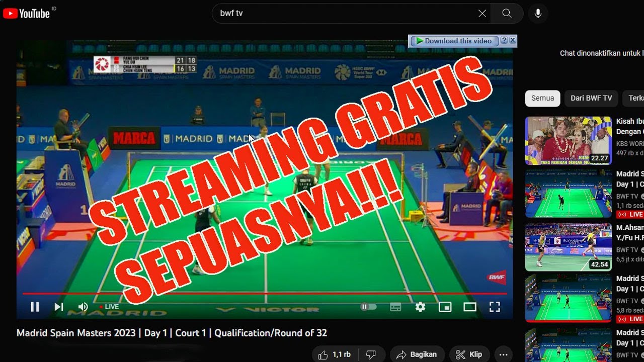The height and width of the screenshot is (362, 644).
Task: Share the video via Bagikan
Action: 417,355
